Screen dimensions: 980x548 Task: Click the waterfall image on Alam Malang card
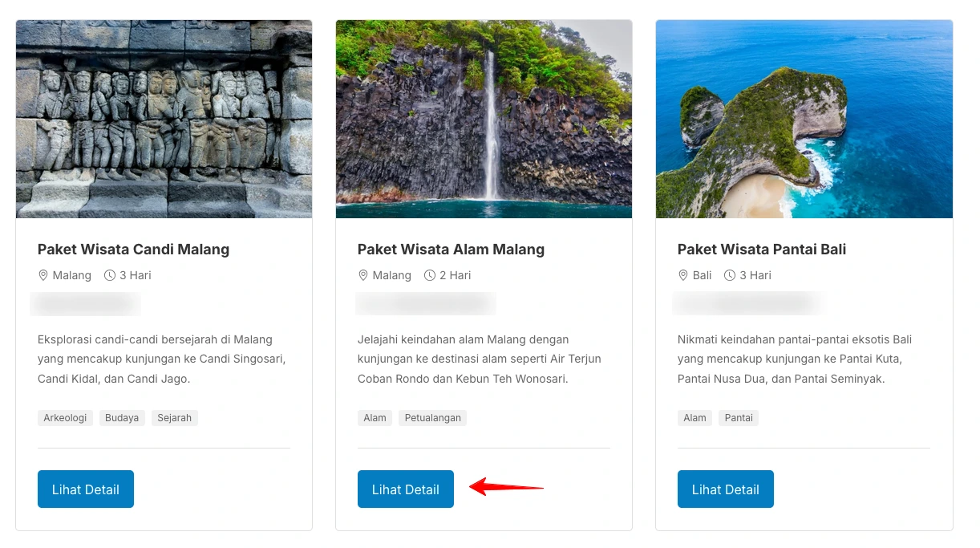(484, 119)
